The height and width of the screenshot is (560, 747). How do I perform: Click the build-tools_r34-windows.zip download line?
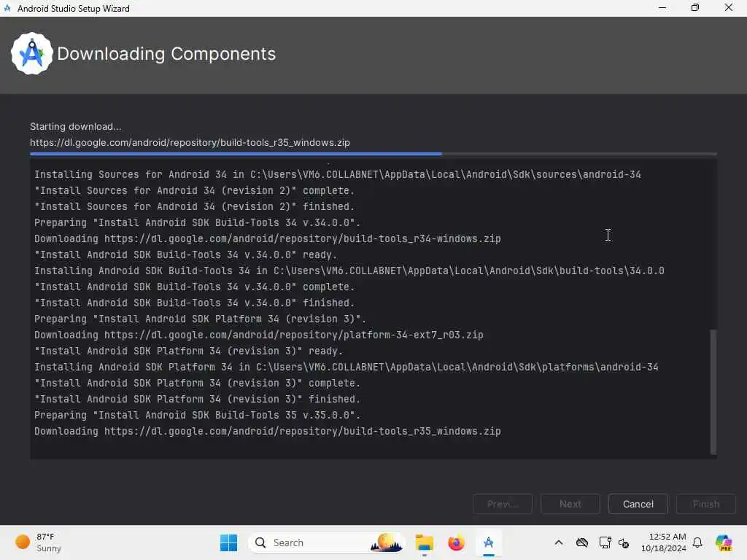(x=267, y=238)
